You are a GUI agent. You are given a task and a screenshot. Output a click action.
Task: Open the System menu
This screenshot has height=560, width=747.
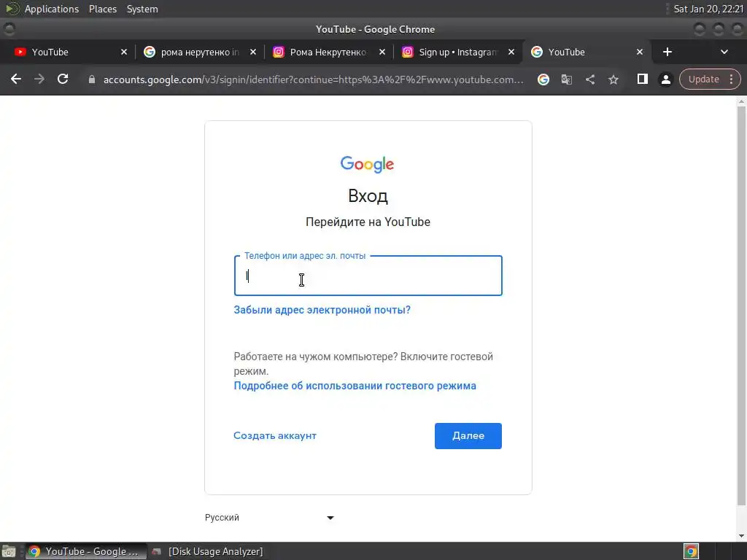142,9
